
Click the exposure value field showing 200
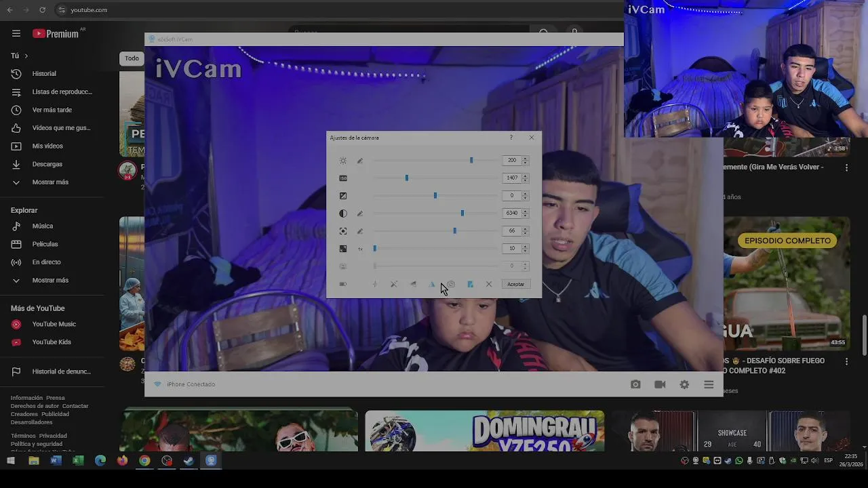[x=512, y=161]
